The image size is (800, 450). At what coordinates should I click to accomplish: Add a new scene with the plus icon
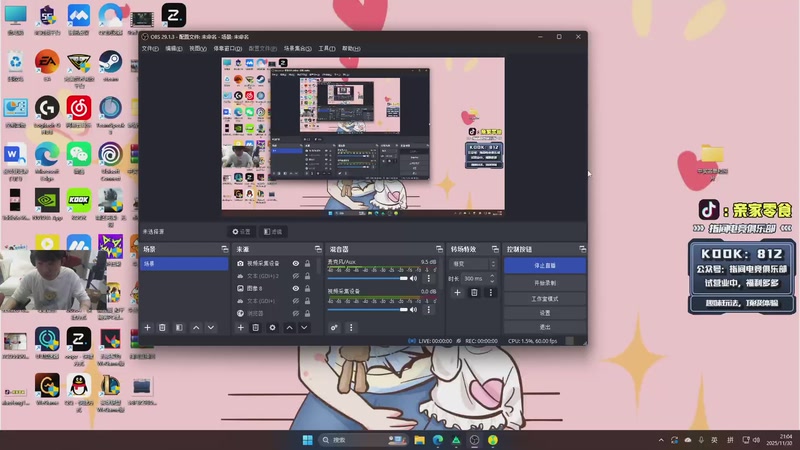pyautogui.click(x=147, y=328)
